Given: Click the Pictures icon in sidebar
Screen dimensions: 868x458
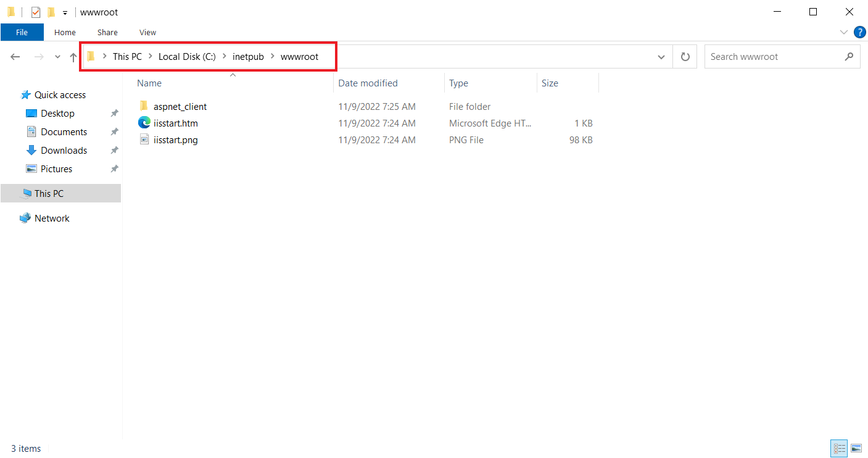Looking at the screenshot, I should coord(31,169).
